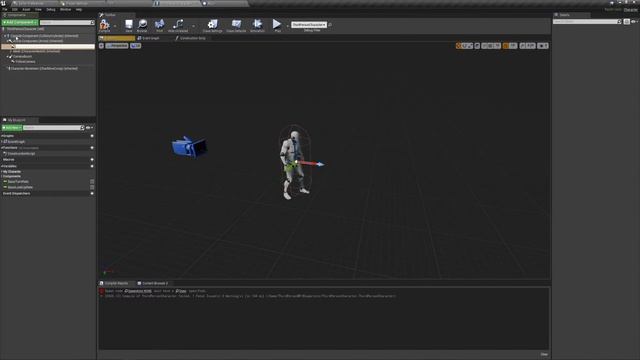Select CameraBoom in component tree
Viewport: 640px width, 360px height.
(22, 56)
